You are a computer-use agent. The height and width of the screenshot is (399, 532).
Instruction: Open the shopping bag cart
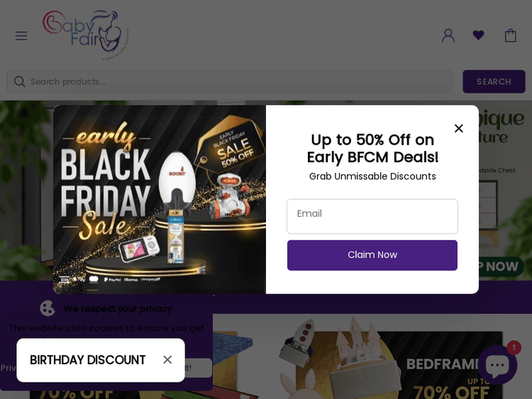point(511,35)
